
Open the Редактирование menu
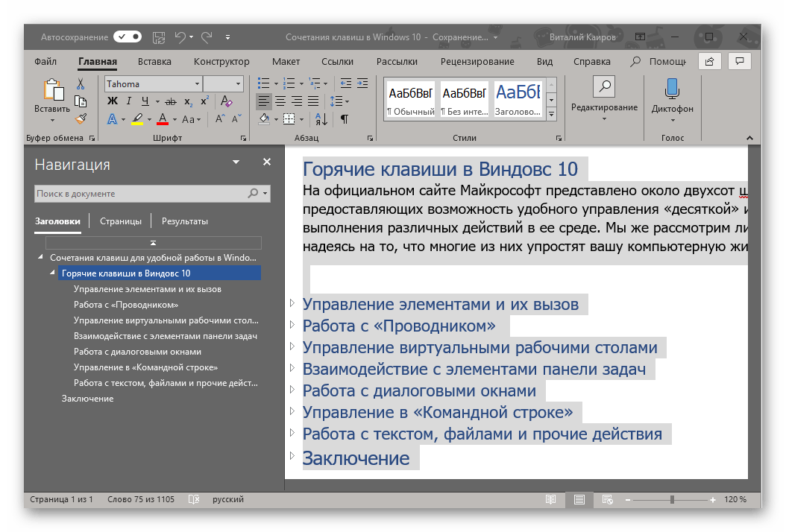(x=604, y=100)
